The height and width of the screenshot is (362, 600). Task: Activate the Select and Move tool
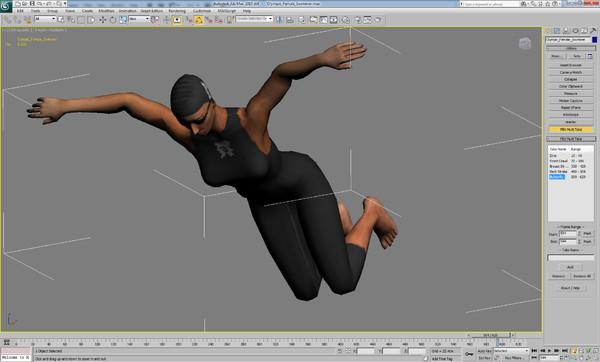pos(103,20)
